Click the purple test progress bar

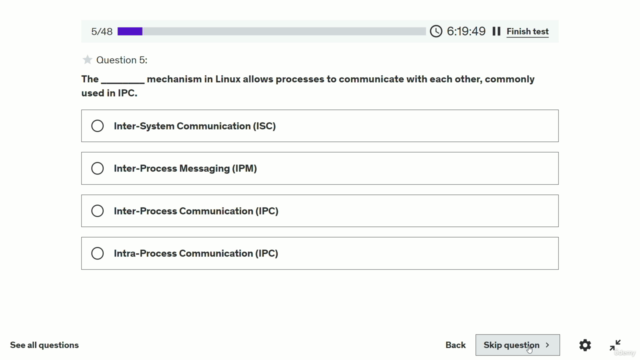pos(271,31)
